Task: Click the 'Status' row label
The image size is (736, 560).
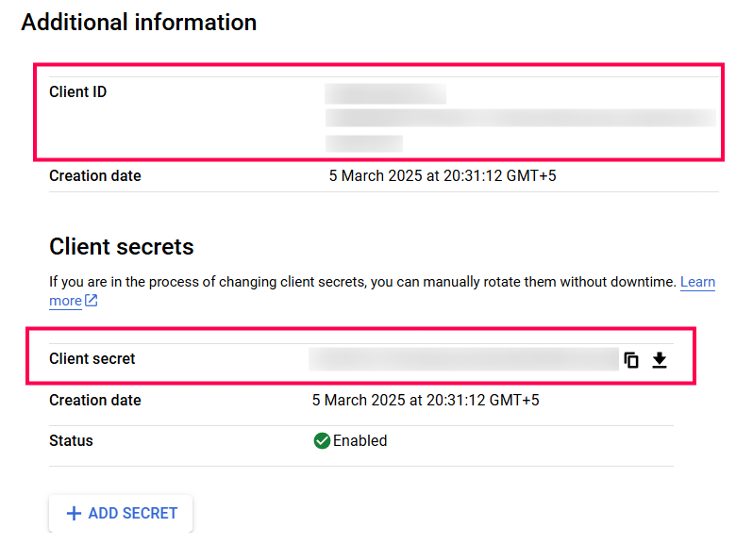Action: pos(71,440)
